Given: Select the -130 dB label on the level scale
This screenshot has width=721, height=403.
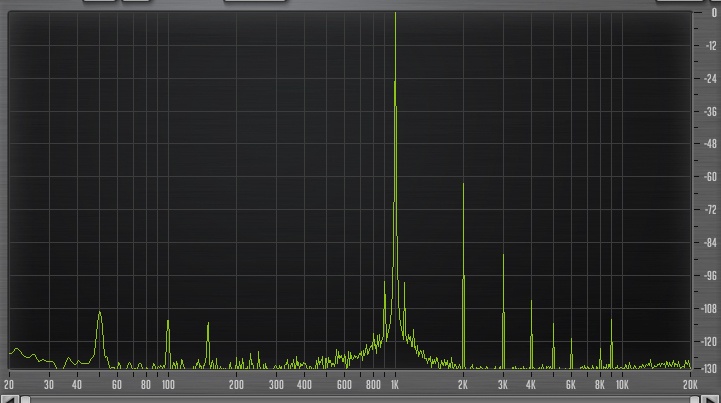Looking at the screenshot, I should [x=708, y=369].
